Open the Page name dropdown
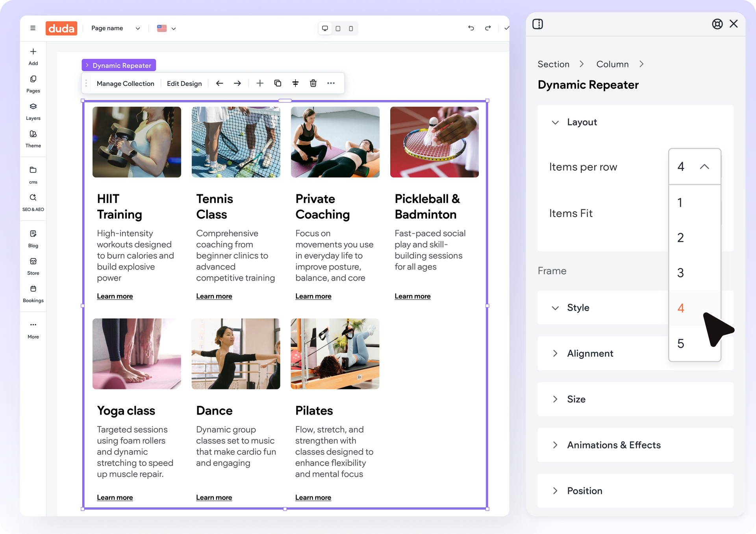Viewport: 756px width, 534px height. (115, 28)
